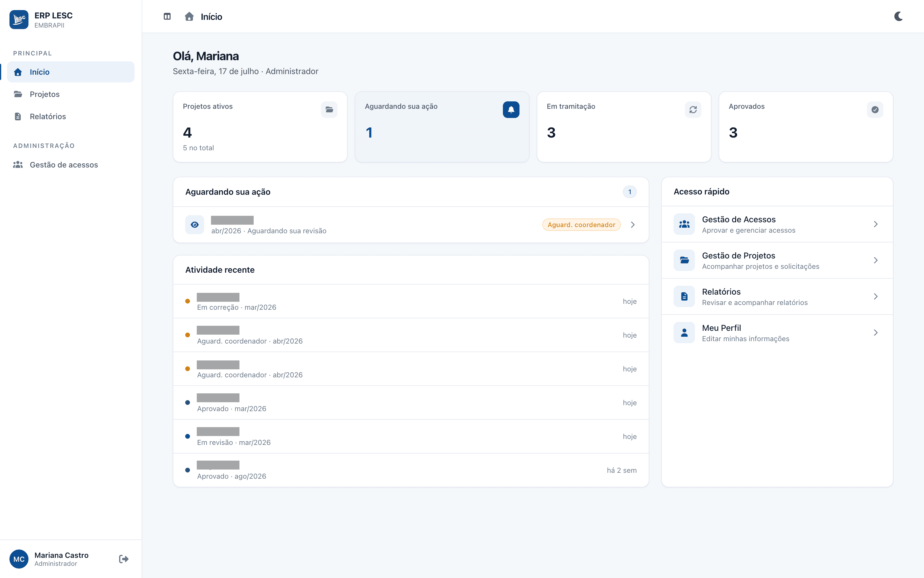Open the Em correção recent activity entry

pos(411,301)
